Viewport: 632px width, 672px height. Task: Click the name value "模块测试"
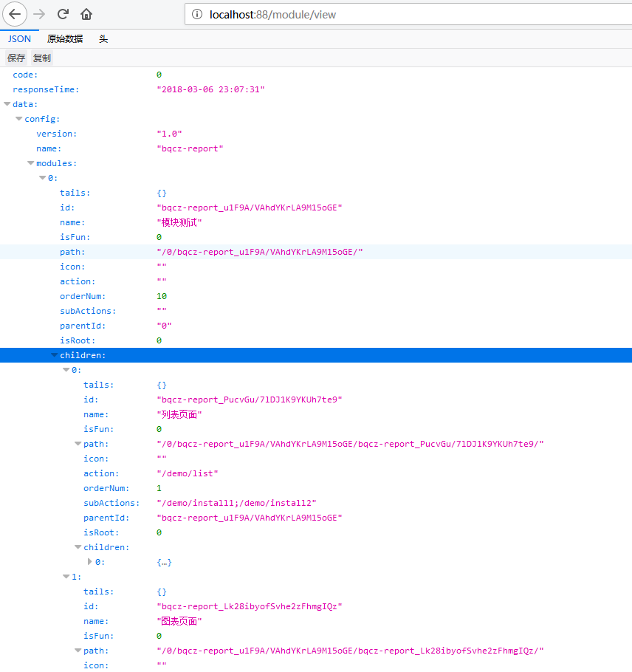179,222
